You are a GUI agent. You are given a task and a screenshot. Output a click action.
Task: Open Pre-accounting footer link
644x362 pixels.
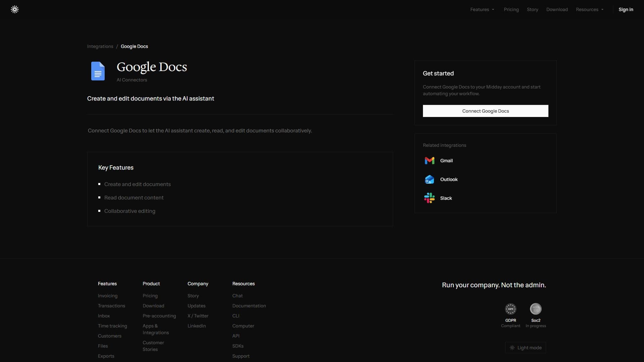(159, 316)
